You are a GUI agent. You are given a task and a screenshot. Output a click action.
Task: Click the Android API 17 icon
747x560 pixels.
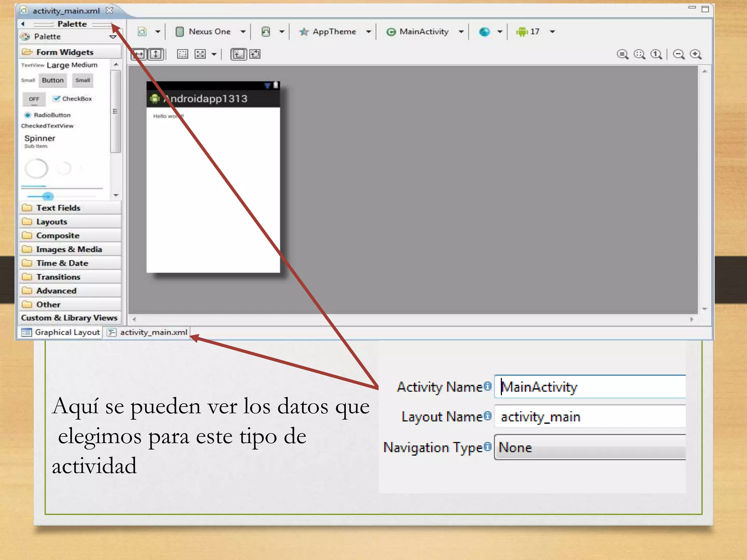coord(522,32)
